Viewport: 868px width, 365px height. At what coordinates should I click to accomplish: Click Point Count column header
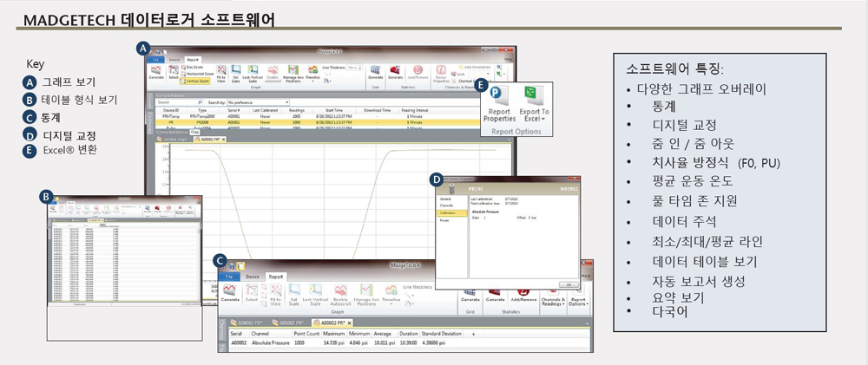click(x=306, y=334)
